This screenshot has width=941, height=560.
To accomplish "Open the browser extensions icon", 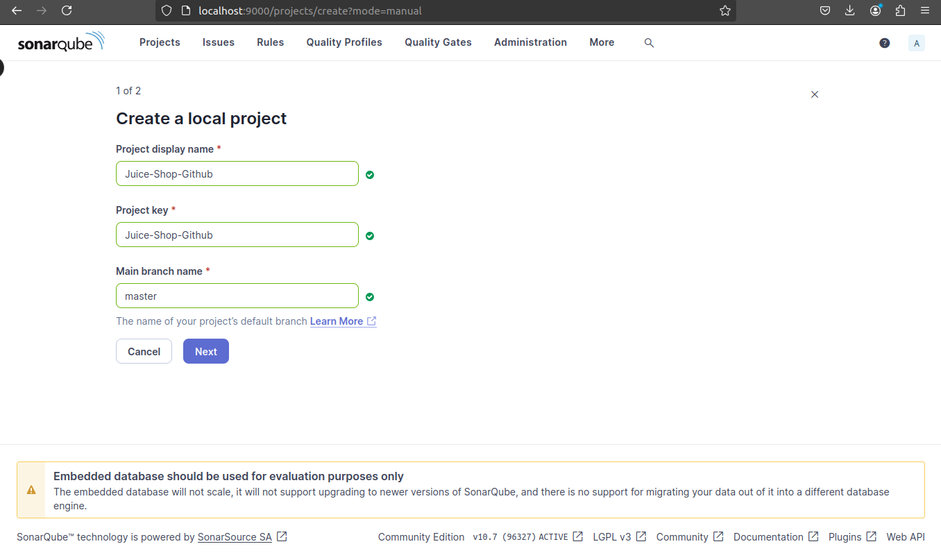I will coord(900,10).
